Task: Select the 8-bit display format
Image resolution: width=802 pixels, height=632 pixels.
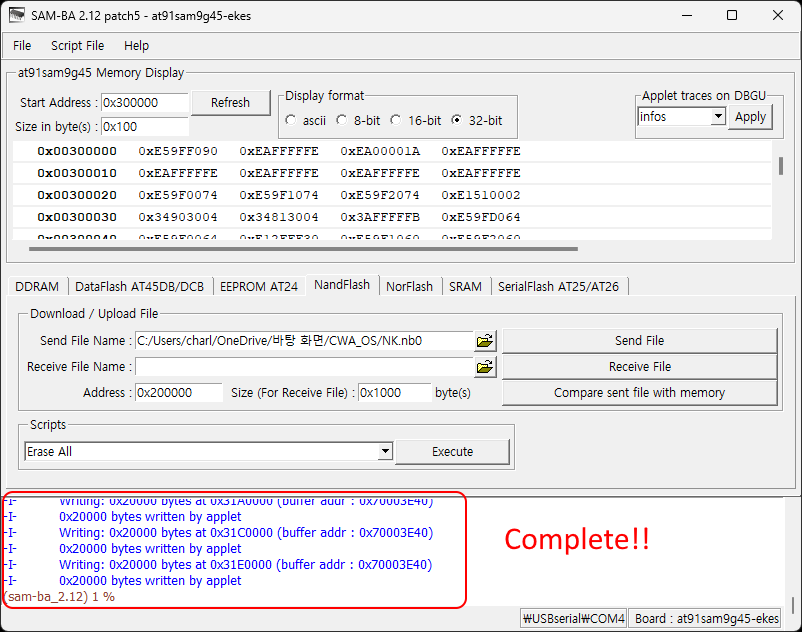Action: pyautogui.click(x=342, y=120)
